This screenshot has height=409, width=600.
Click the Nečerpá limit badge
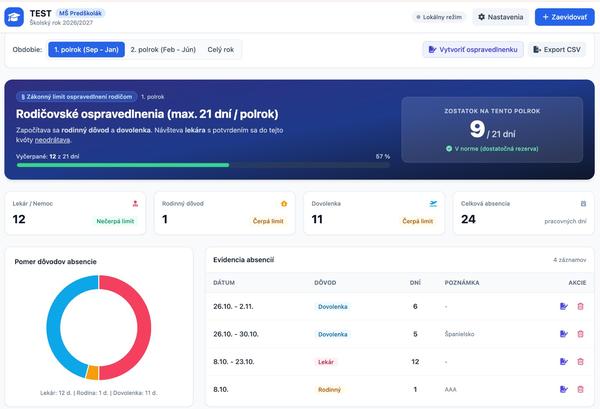click(x=115, y=221)
